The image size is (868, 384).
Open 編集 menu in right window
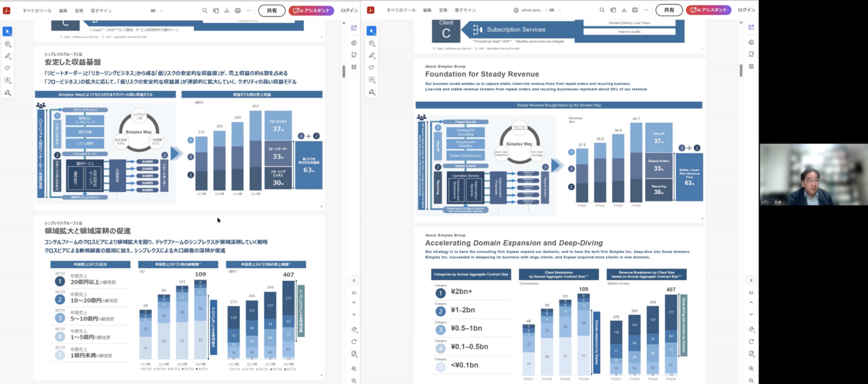point(427,11)
